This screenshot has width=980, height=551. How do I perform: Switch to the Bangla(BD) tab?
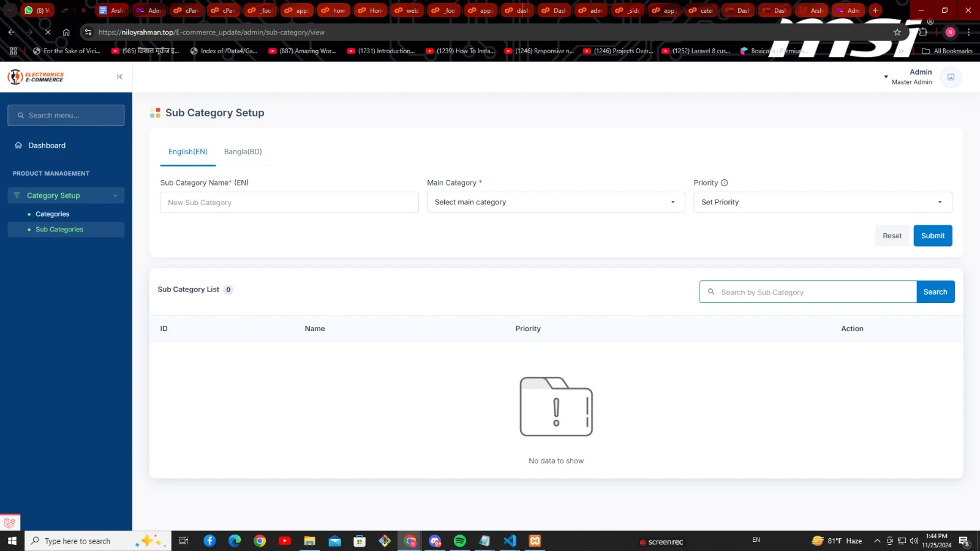tap(243, 152)
